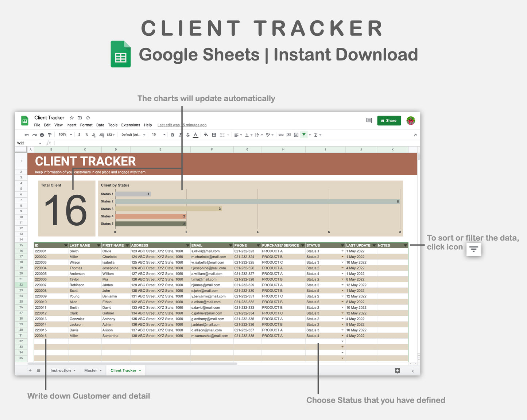This screenshot has height=420, width=527.
Task: Click the Functions (Σ) icon
Action: pyautogui.click(x=315, y=135)
